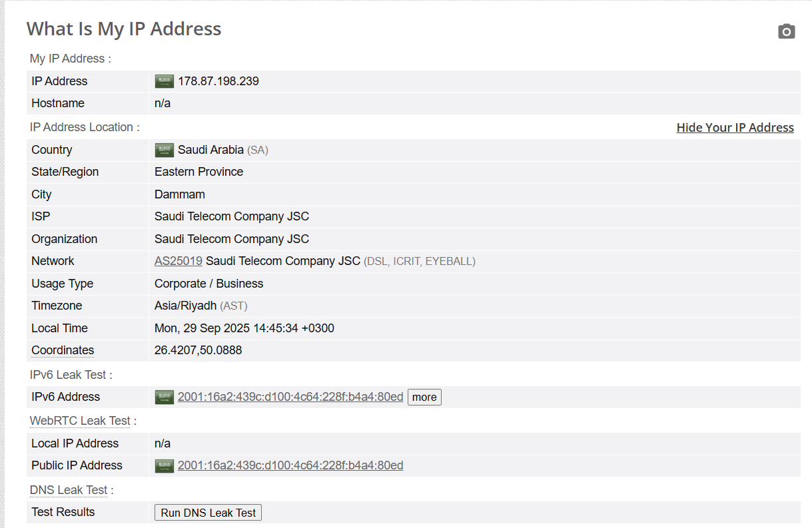
Task: Expand IPv6 details with the more button
Action: tap(424, 397)
